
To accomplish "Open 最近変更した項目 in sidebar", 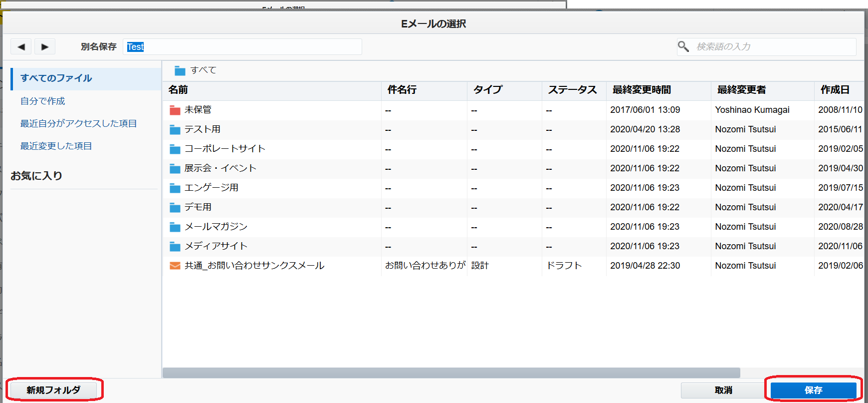I will click(x=56, y=146).
